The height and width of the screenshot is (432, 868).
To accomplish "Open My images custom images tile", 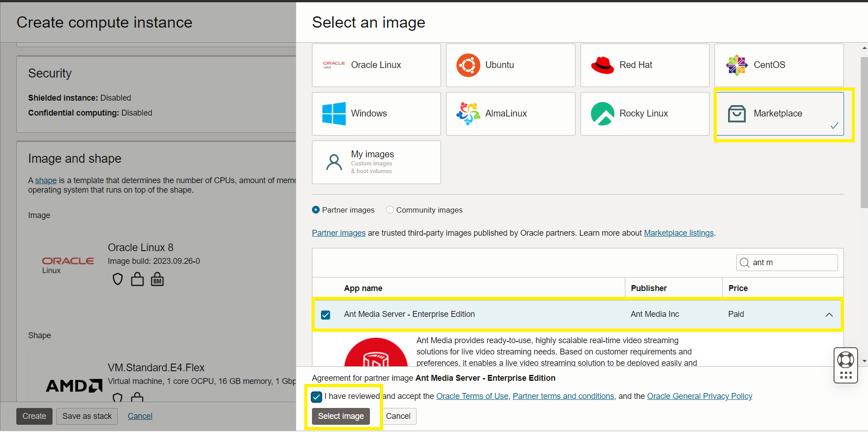I will (376, 162).
